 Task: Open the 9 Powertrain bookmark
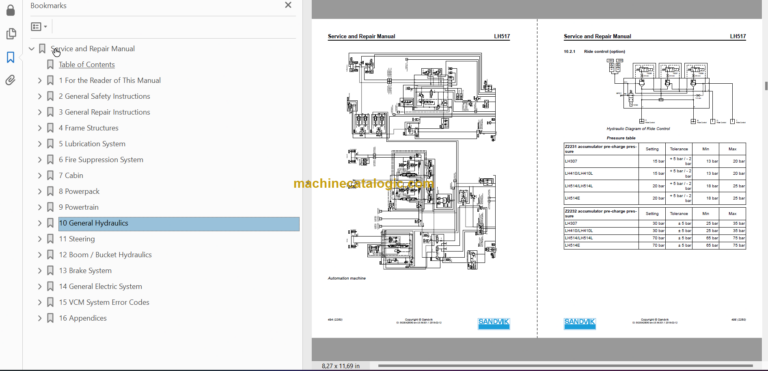coord(78,207)
